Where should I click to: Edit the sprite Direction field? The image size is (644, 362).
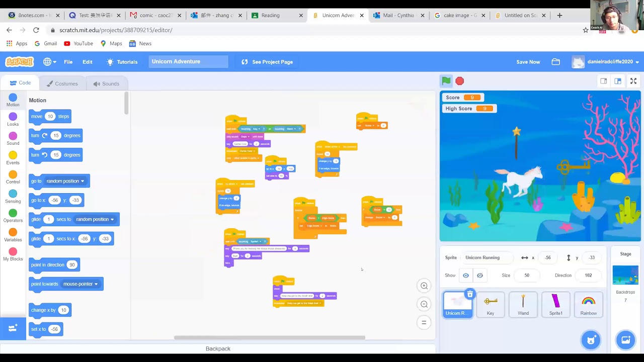(588, 276)
